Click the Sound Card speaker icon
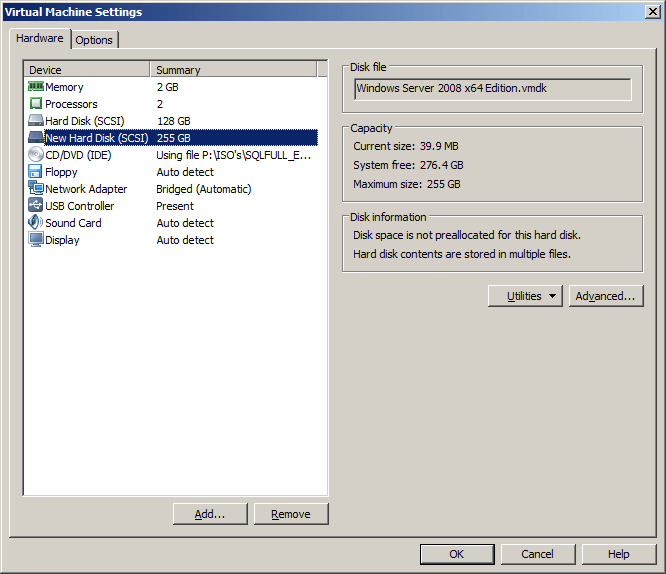The width and height of the screenshot is (666, 574). click(x=35, y=223)
